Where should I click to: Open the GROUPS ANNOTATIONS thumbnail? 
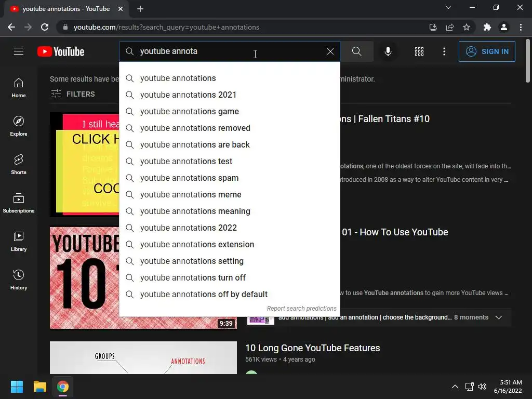[x=143, y=357]
